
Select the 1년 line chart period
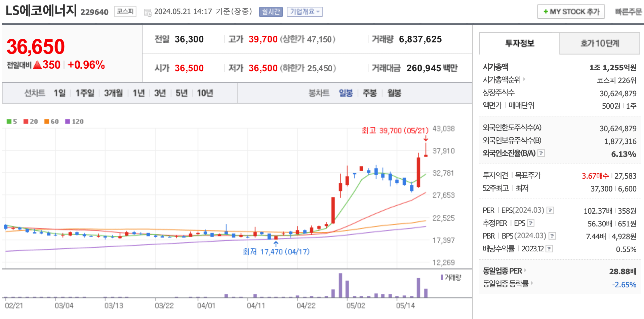138,93
